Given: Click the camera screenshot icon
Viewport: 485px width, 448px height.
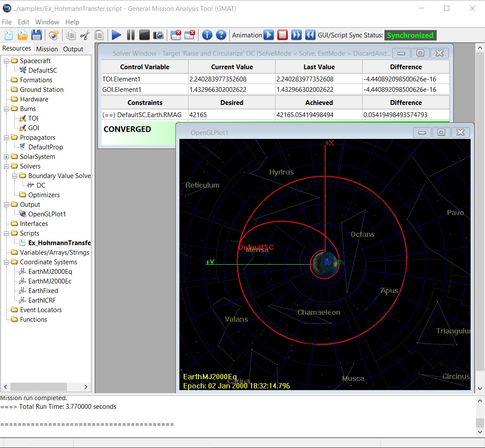Looking at the screenshot, I should point(158,35).
